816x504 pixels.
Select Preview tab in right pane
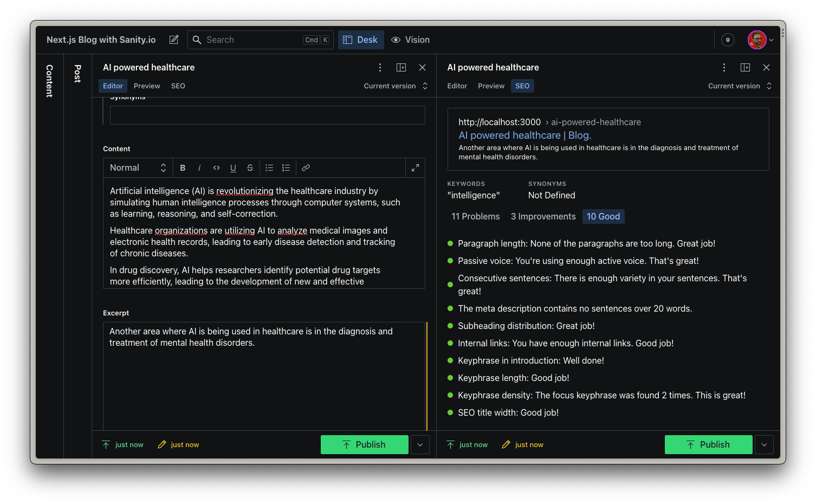pos(491,86)
